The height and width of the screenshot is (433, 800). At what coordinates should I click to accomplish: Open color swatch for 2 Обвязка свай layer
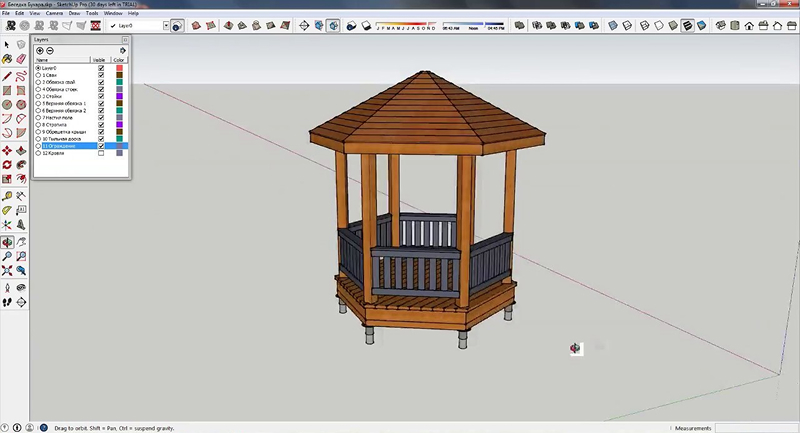coord(119,82)
